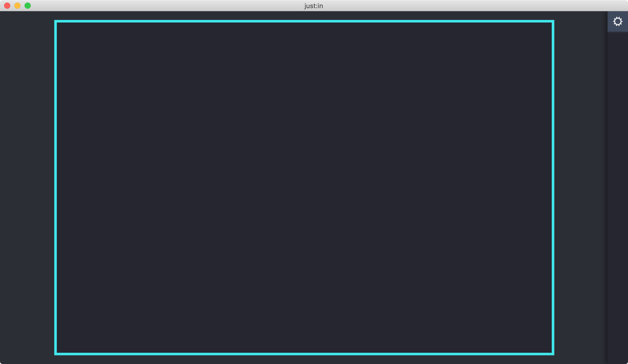Minimize the just:in window
628x364 pixels.
pos(17,6)
